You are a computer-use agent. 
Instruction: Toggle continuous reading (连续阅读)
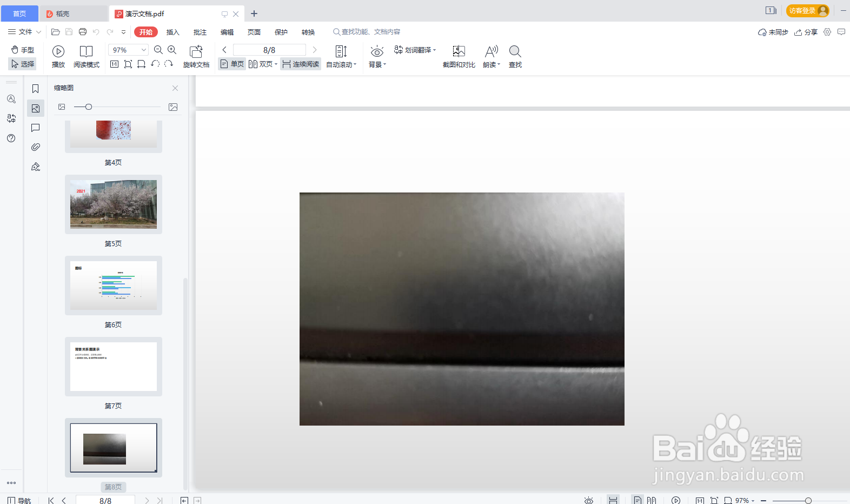301,64
